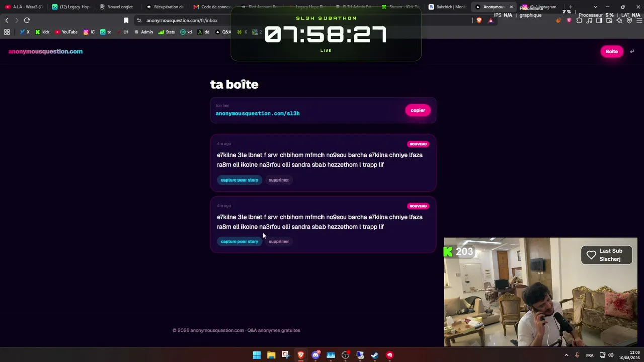Open the tab search dropdown chevron

[x=595, y=7]
